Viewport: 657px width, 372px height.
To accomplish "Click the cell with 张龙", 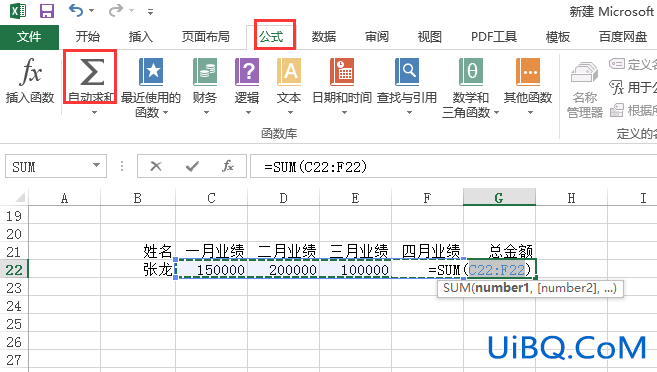I will click(x=138, y=269).
